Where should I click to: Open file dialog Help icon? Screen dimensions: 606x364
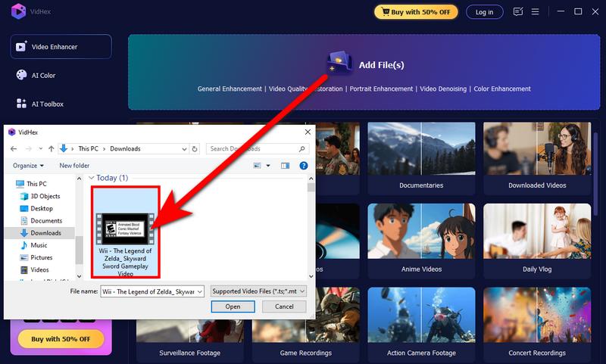[x=303, y=166]
